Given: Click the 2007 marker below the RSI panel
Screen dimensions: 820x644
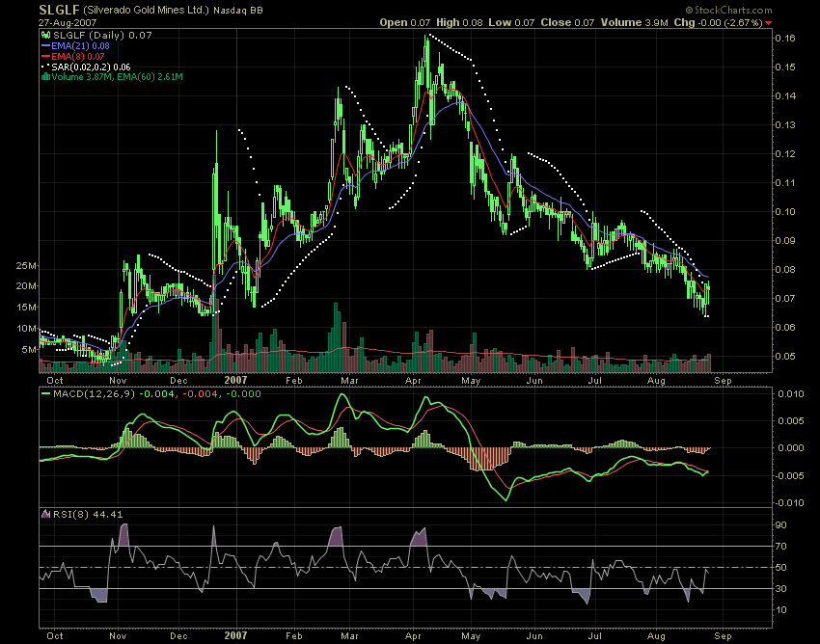Looking at the screenshot, I should tap(235, 635).
